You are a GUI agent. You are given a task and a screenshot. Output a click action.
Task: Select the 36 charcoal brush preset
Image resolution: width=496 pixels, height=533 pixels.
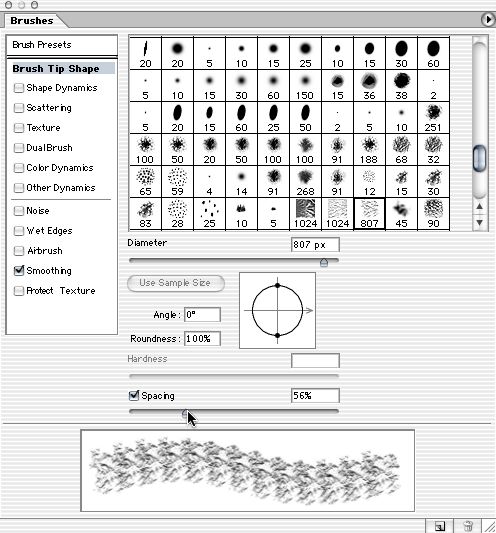pos(370,86)
